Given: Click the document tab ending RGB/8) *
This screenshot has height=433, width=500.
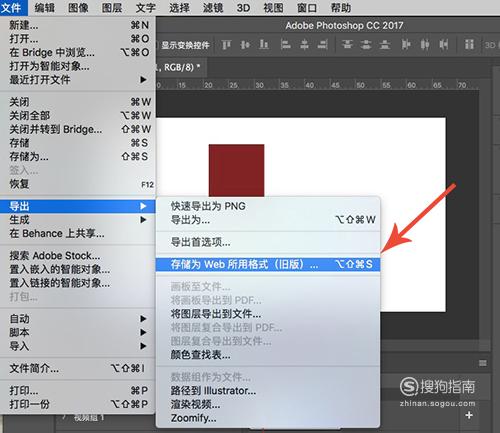Looking at the screenshot, I should tap(181, 67).
